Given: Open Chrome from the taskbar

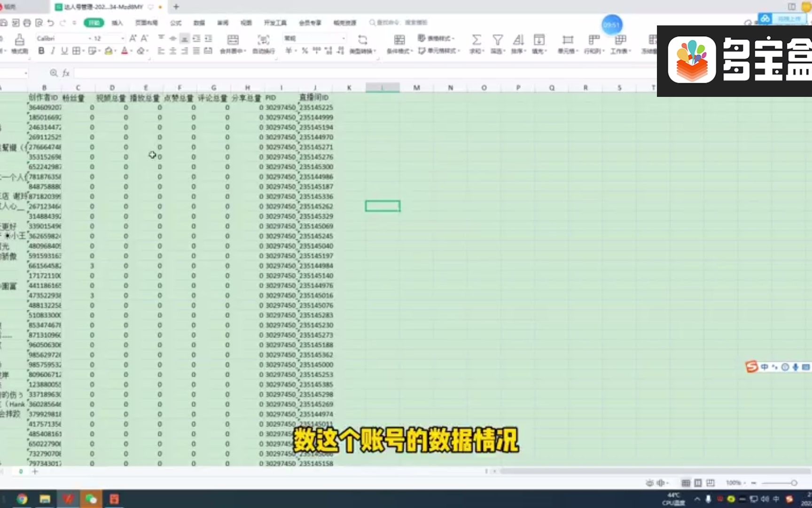Looking at the screenshot, I should click(x=22, y=499).
